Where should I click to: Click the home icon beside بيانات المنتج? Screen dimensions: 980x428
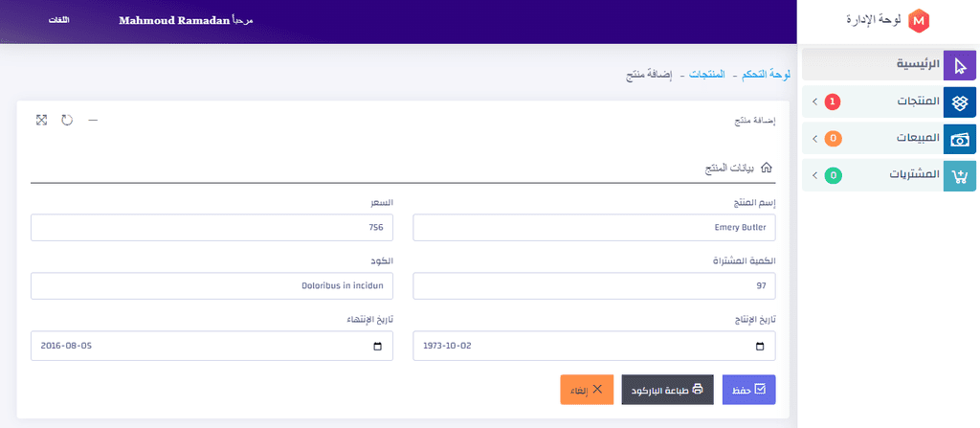click(767, 168)
